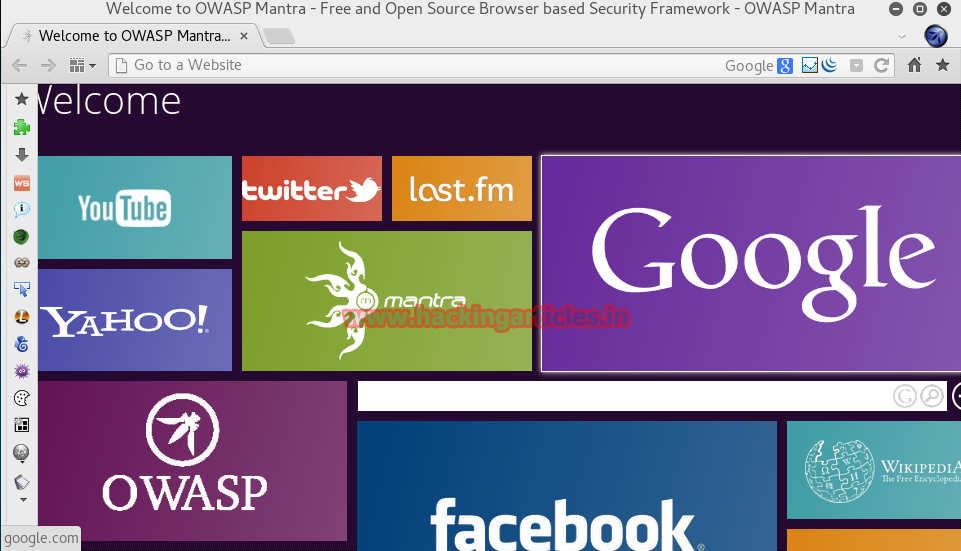Click the G Google search icon in the search box
This screenshot has height=551, width=961.
[x=905, y=396]
